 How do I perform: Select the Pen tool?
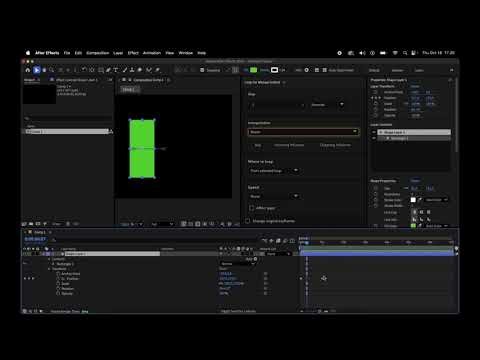tap(108, 70)
